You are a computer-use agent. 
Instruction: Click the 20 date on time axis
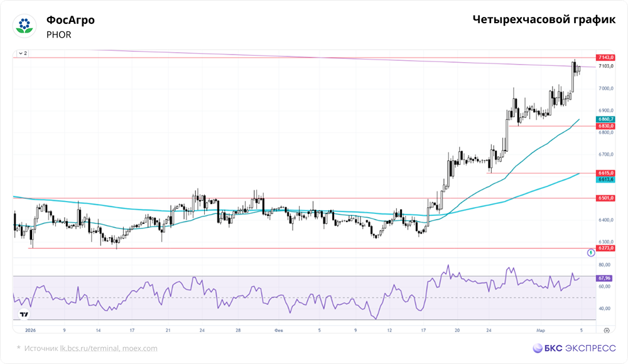pos(457,330)
